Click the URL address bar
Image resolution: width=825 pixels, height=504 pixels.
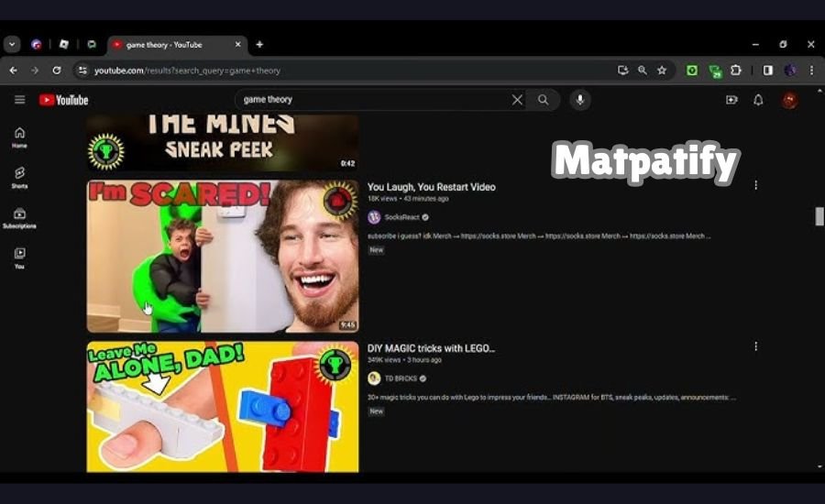[347, 71]
